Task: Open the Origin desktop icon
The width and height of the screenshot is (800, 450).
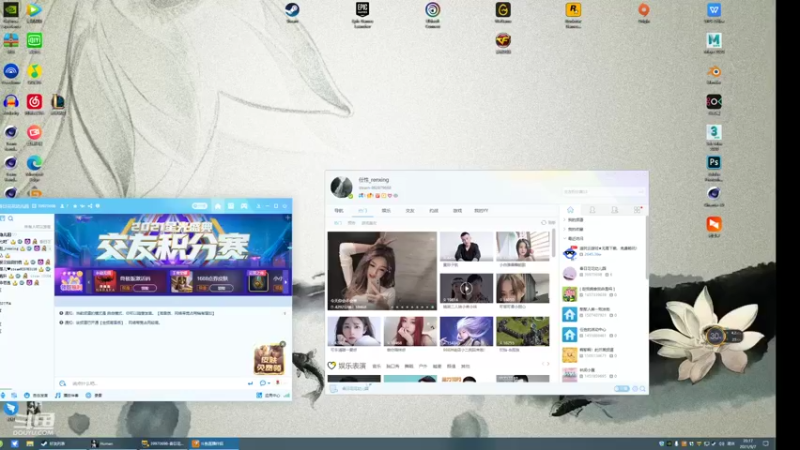Action: (x=643, y=10)
